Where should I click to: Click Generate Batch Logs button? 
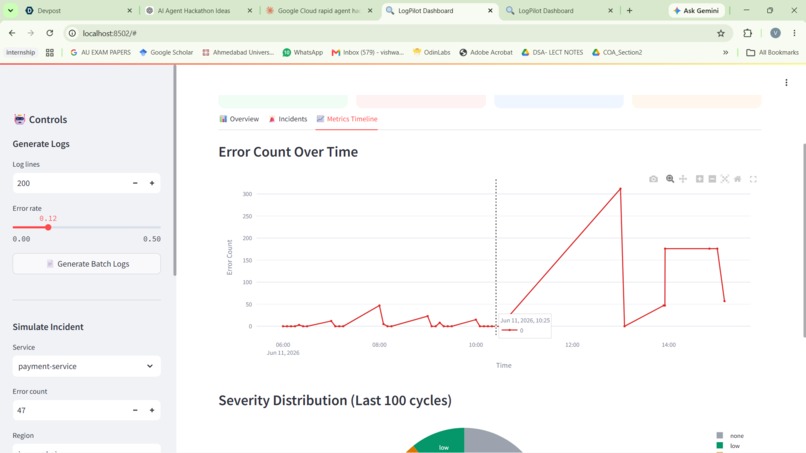coord(86,264)
